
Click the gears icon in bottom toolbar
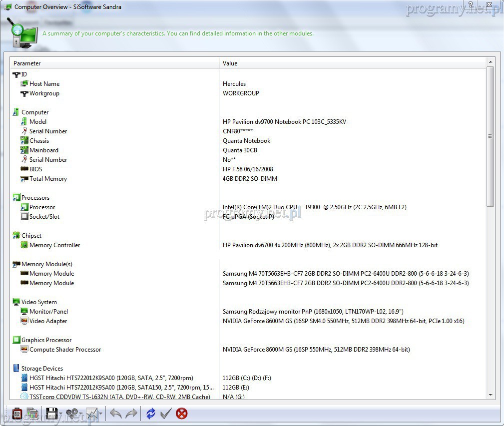pyautogui.click(x=72, y=414)
